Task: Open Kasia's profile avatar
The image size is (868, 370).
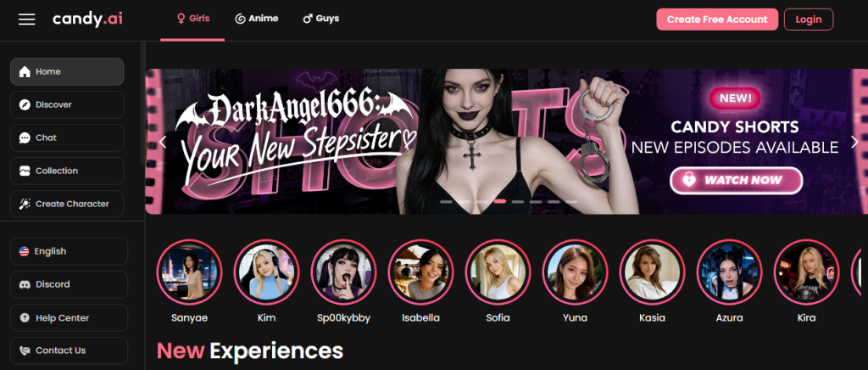Action: [652, 272]
